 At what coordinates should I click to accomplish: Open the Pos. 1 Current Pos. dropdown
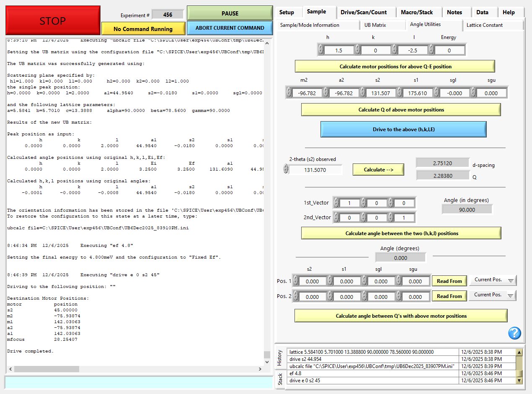tap(493, 280)
